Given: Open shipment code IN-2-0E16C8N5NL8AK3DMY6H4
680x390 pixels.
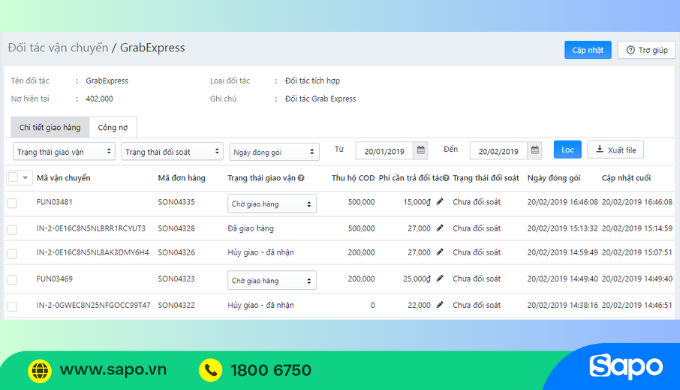Looking at the screenshot, I should (x=93, y=252).
